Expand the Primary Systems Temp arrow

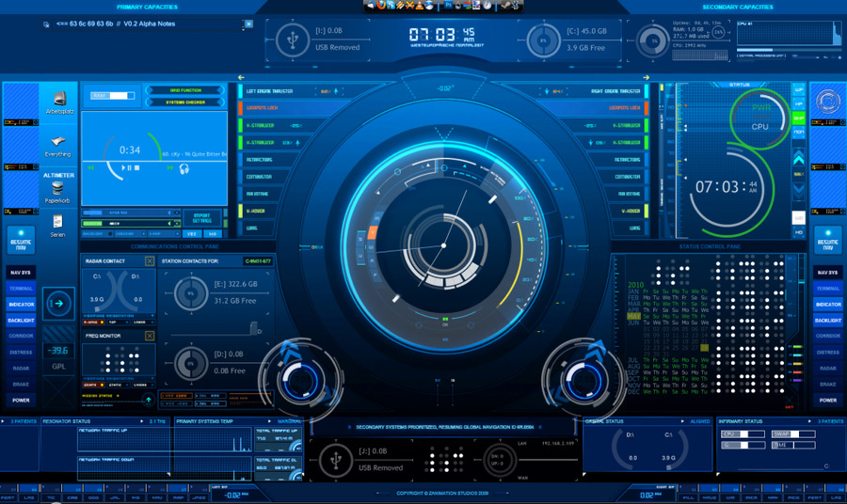300,421
